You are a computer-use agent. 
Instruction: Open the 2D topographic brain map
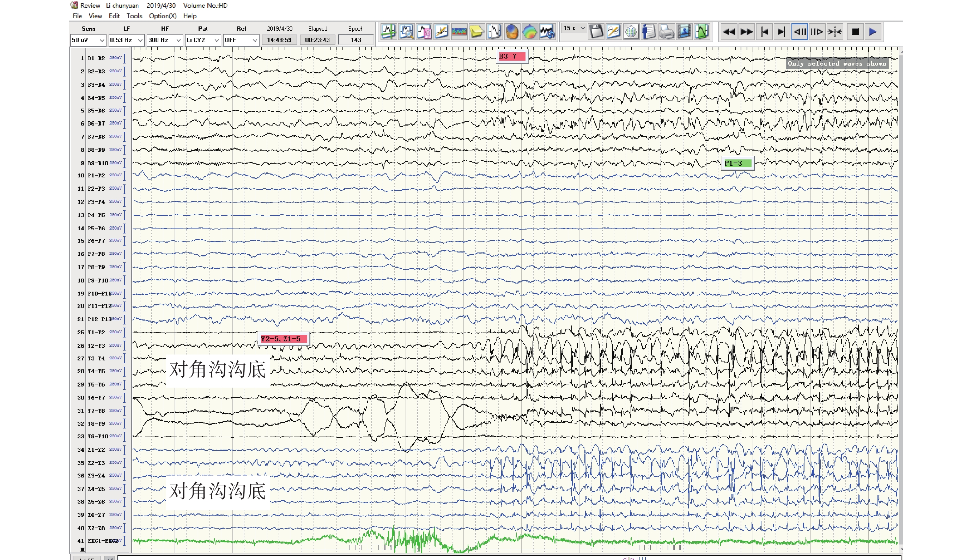[x=530, y=32]
